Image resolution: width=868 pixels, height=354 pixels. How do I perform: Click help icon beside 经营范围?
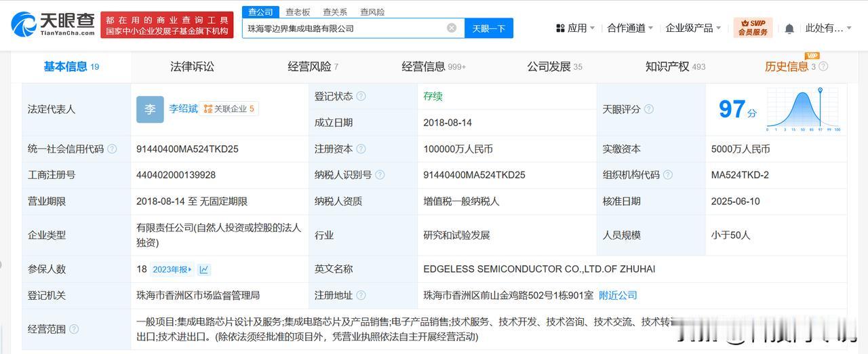point(74,329)
